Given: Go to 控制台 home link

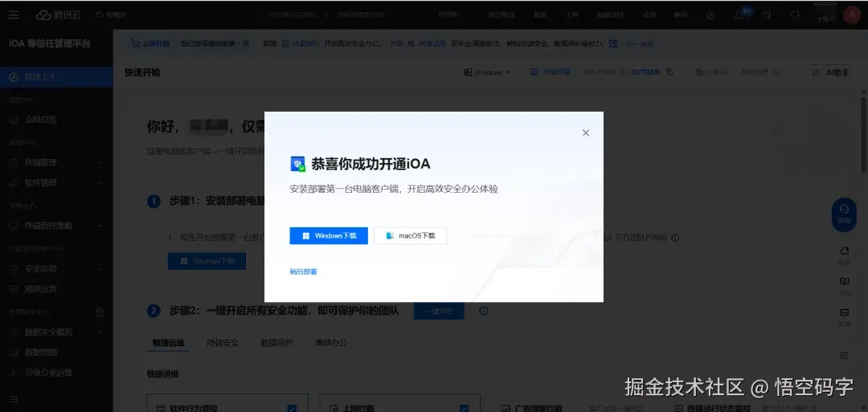Looking at the screenshot, I should [111, 15].
